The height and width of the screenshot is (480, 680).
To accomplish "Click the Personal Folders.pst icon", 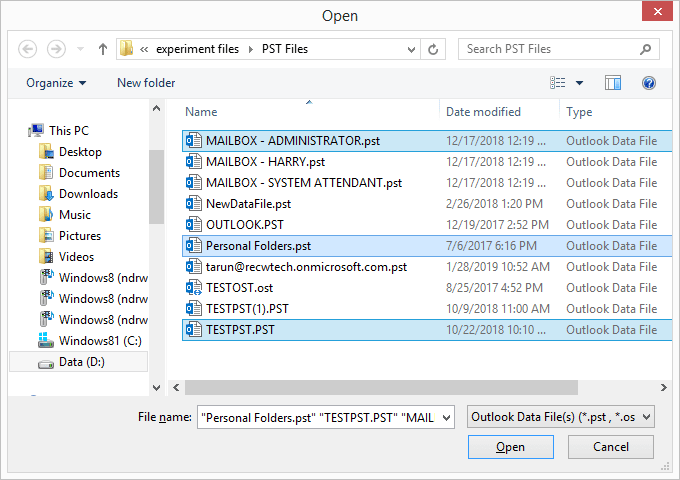I will [194, 245].
